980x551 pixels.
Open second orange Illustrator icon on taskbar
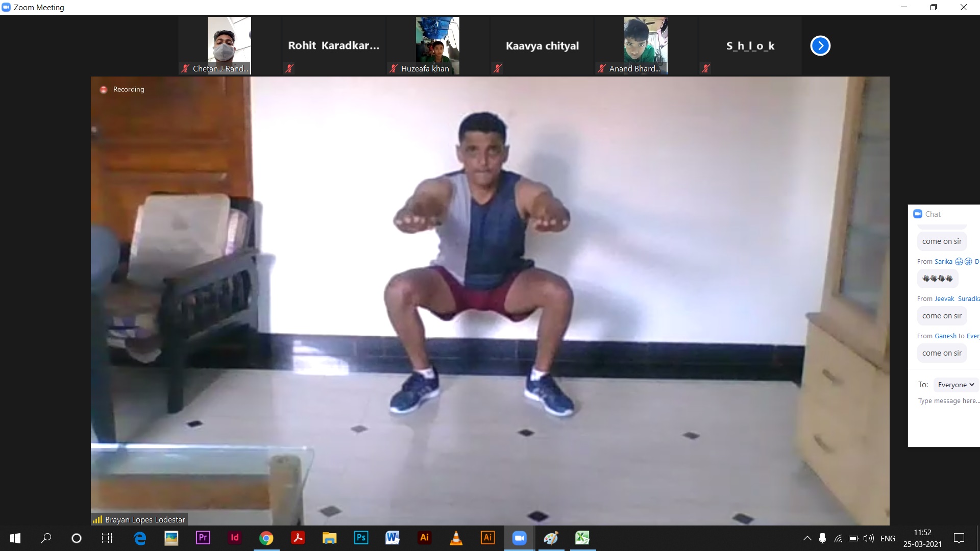(488, 538)
